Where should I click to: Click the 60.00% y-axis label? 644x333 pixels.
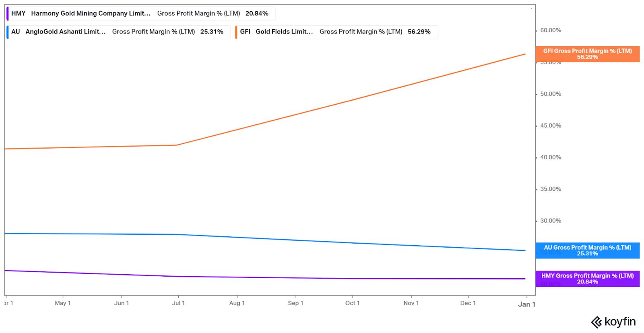(551, 31)
